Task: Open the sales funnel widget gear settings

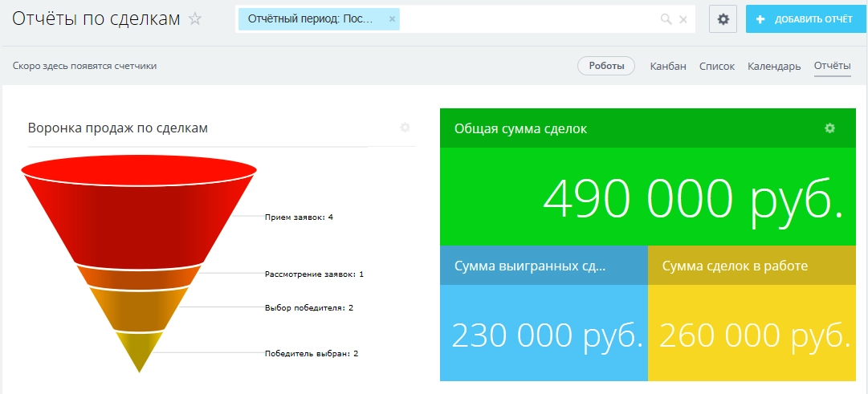Action: point(405,128)
